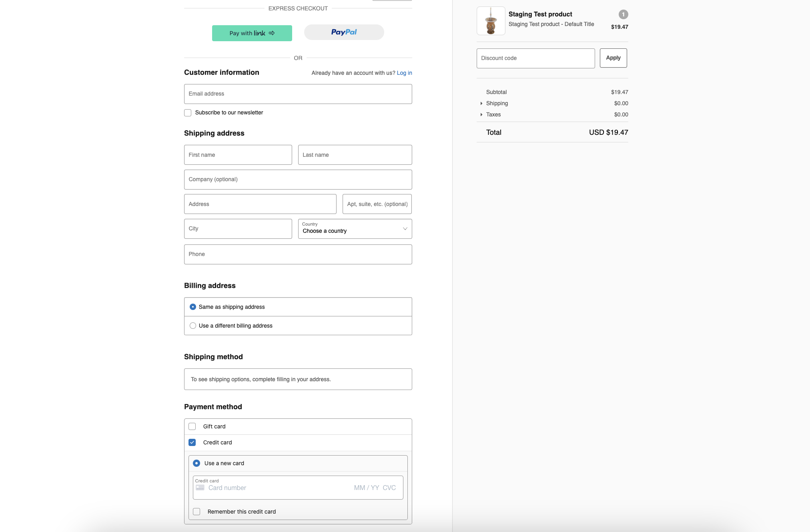Viewport: 810px width, 532px height.
Task: Click the credit card icon in card field
Action: 201,488
